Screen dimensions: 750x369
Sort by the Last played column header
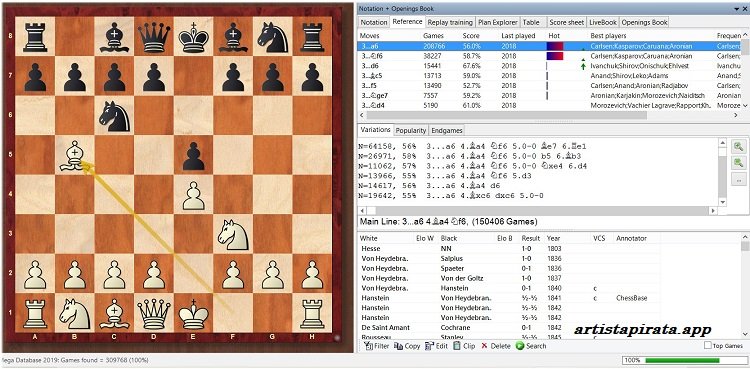(518, 36)
